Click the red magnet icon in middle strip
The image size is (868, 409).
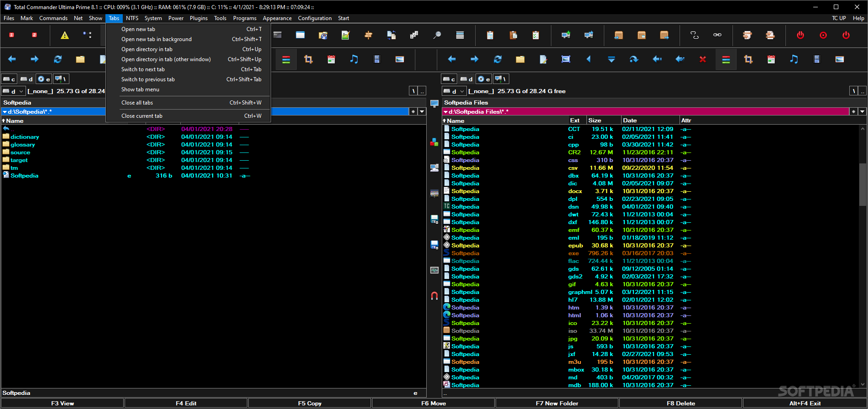434,296
